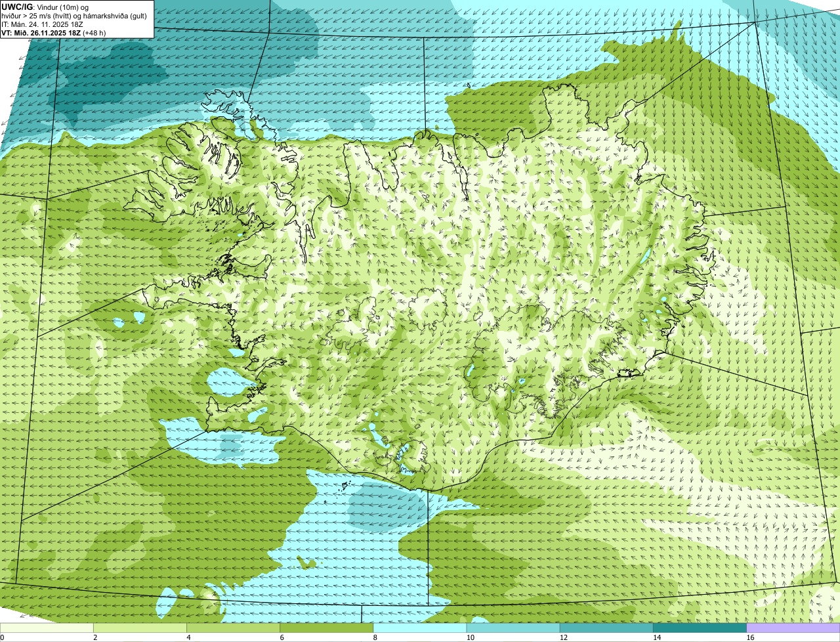Click the light cyan 8–10 m/s legend swatch
Screen dimensions: 840x642
[420, 628]
